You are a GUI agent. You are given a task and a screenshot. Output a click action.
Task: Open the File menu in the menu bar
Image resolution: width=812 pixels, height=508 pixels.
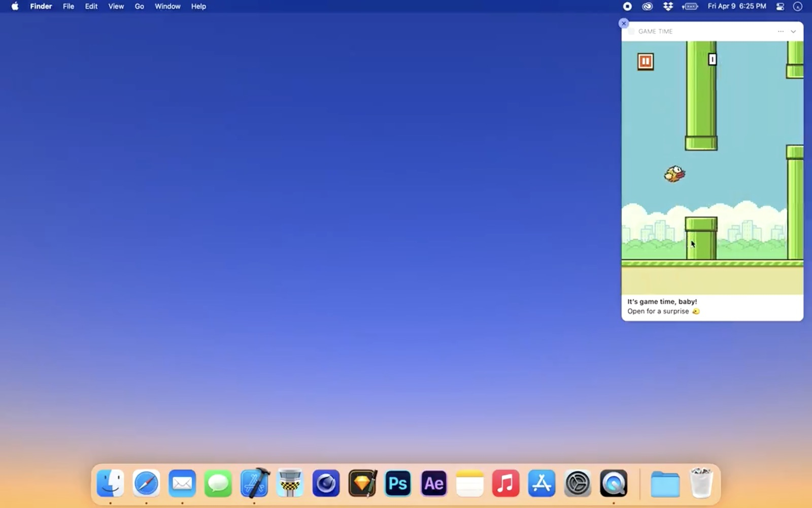(x=68, y=6)
